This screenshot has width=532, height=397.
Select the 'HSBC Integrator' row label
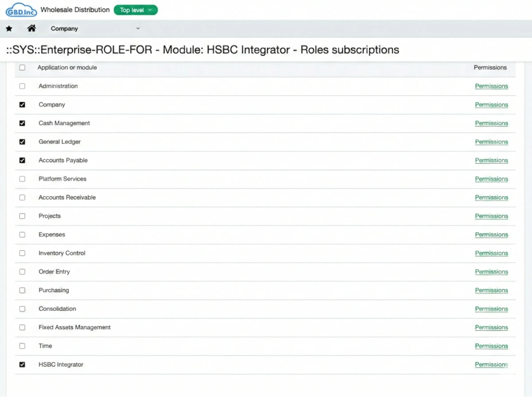61,365
